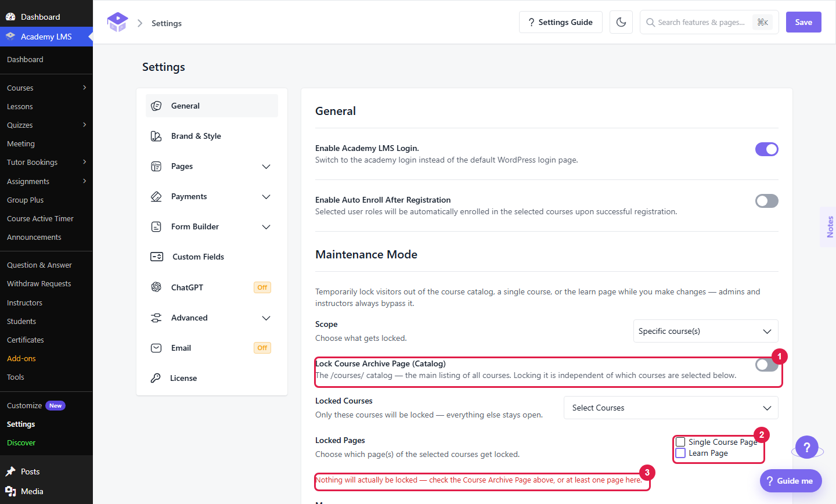Toggle dark mode with the moon icon
Screen dimensions: 836x504
621,22
